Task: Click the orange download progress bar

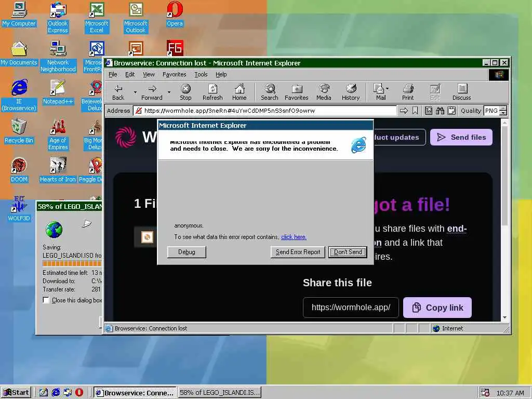Action: pyautogui.click(x=72, y=263)
